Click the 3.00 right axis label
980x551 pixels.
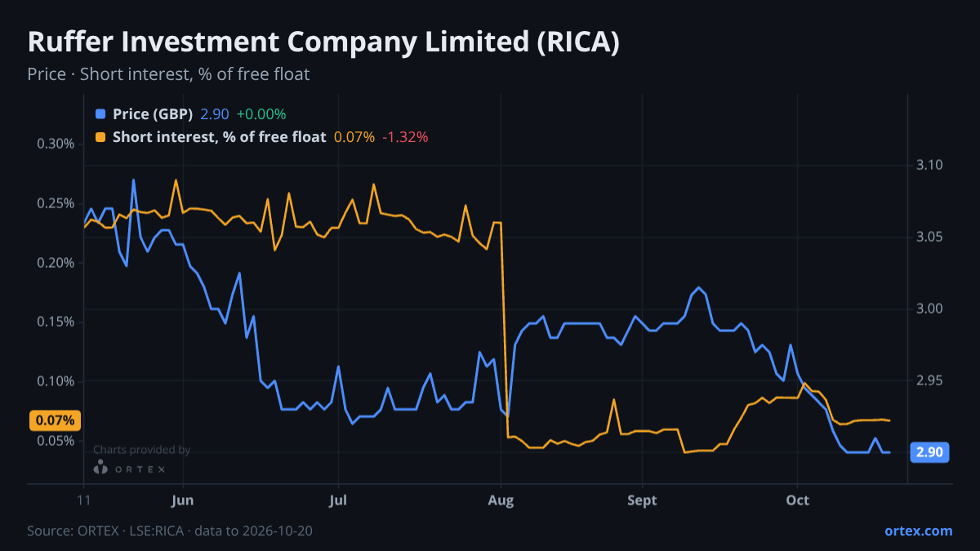929,309
